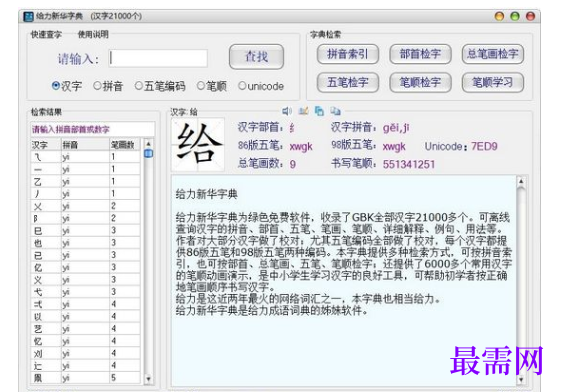Open the 笔顺检字 lookup
This screenshot has height=392, width=562.
[420, 82]
